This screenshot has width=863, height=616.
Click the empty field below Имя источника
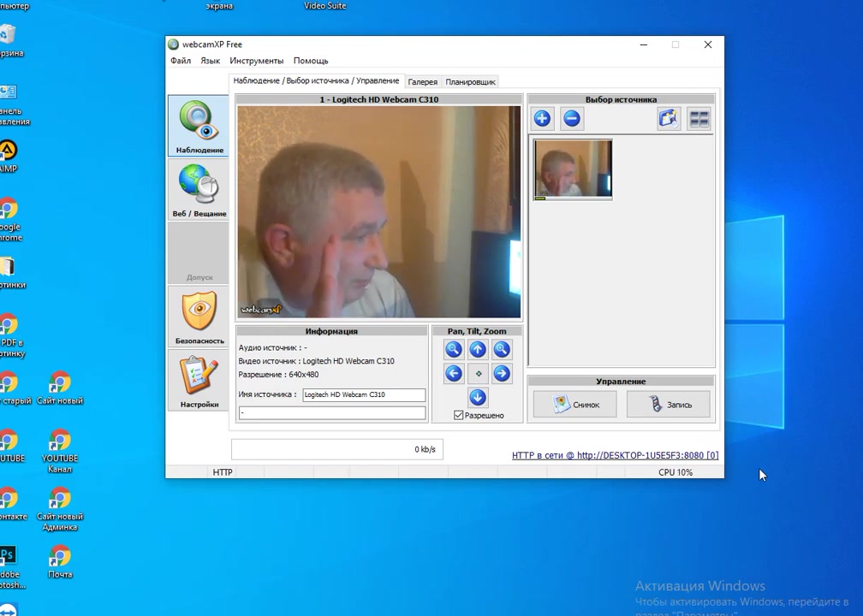pyautogui.click(x=332, y=412)
